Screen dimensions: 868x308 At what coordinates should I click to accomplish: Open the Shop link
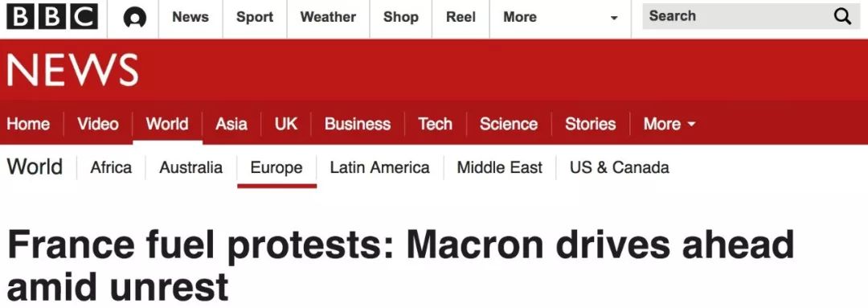click(x=400, y=17)
